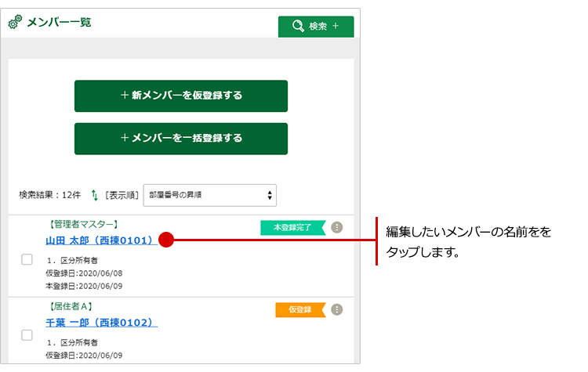Toggle the green sort direction arrows
Viewport: 588px width, 372px height.
(95, 195)
